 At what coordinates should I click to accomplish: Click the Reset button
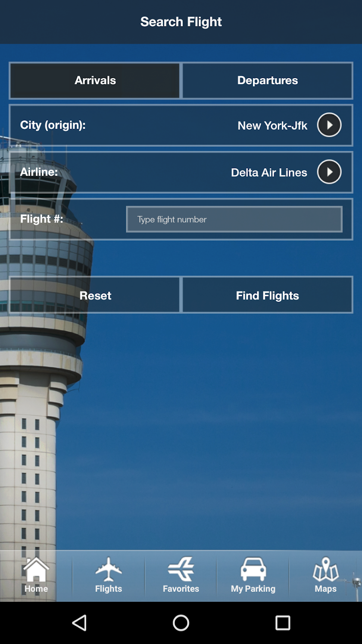pyautogui.click(x=95, y=295)
